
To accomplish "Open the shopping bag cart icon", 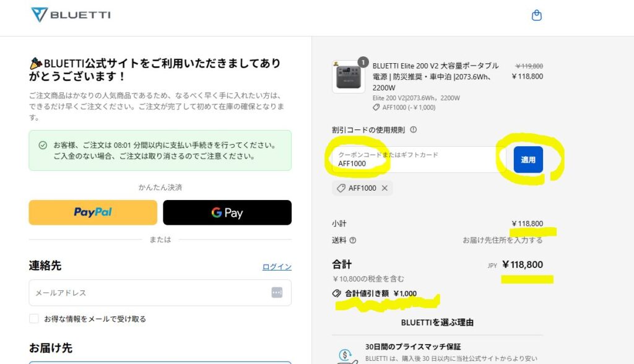I will [x=537, y=15].
